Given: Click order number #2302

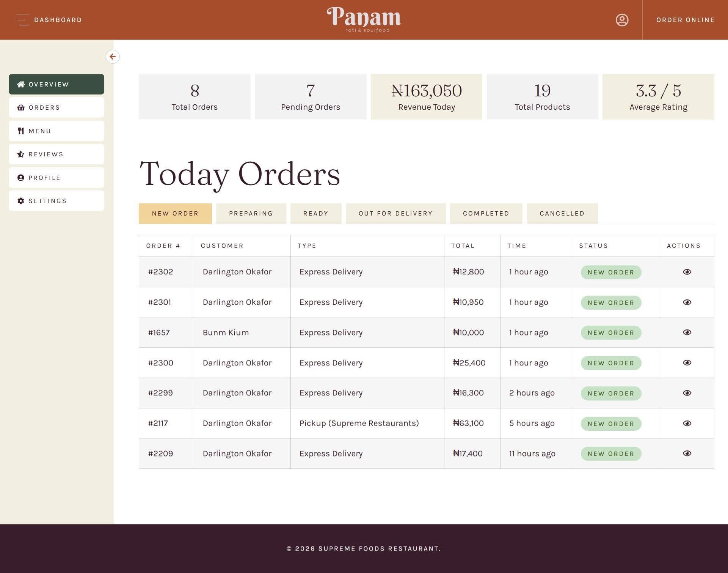Looking at the screenshot, I should coord(161,272).
